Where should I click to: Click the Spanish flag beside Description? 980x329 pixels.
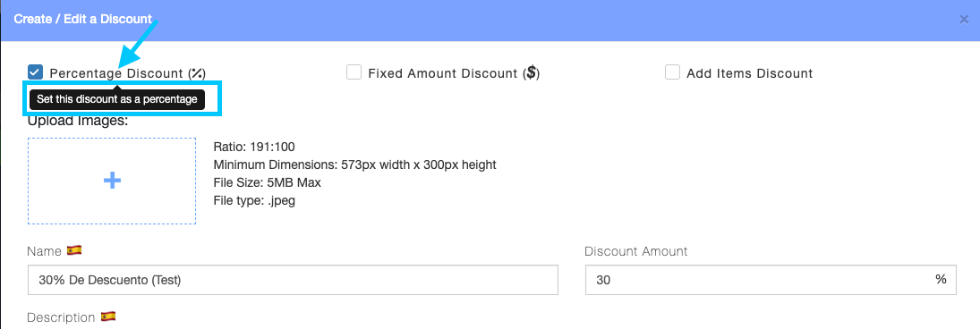[x=107, y=317]
